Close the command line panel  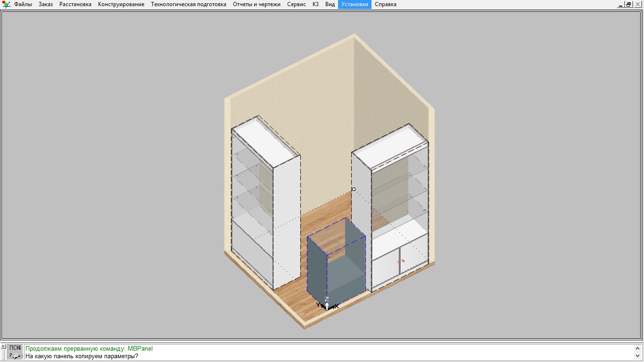pos(3,346)
